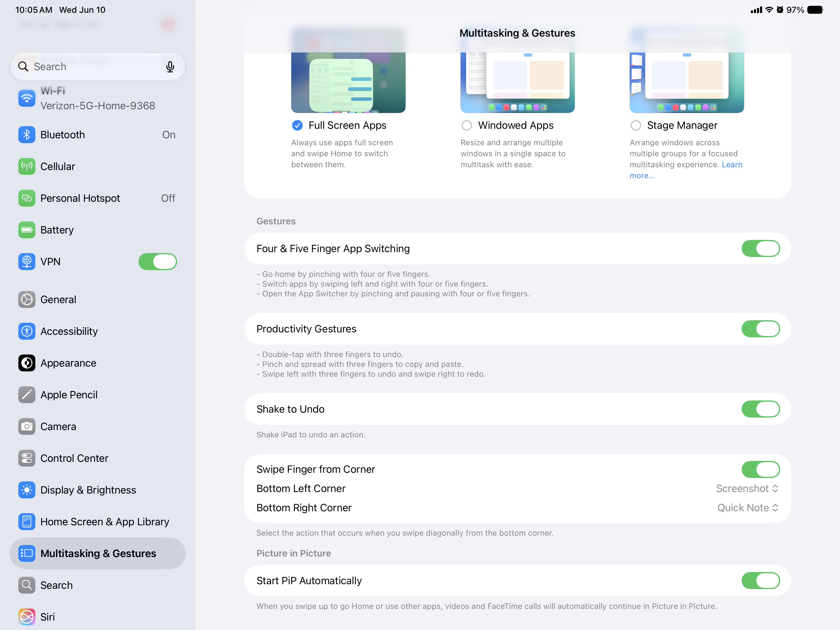This screenshot has width=840, height=630.
Task: Open Appearance settings label
Action: point(68,363)
